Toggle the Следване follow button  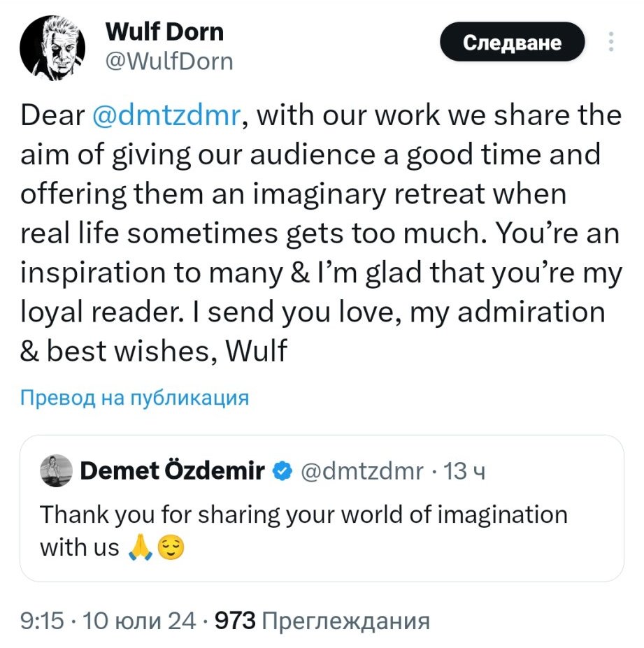click(513, 43)
